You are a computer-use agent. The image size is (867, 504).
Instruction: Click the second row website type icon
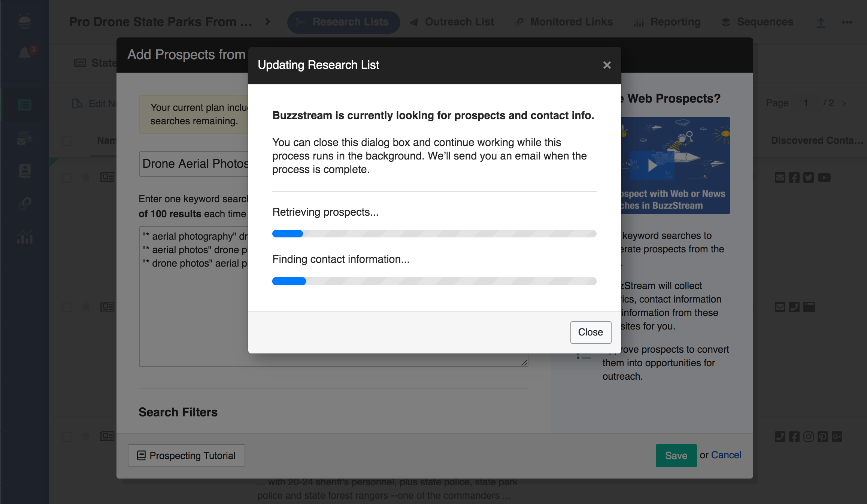coord(107,307)
